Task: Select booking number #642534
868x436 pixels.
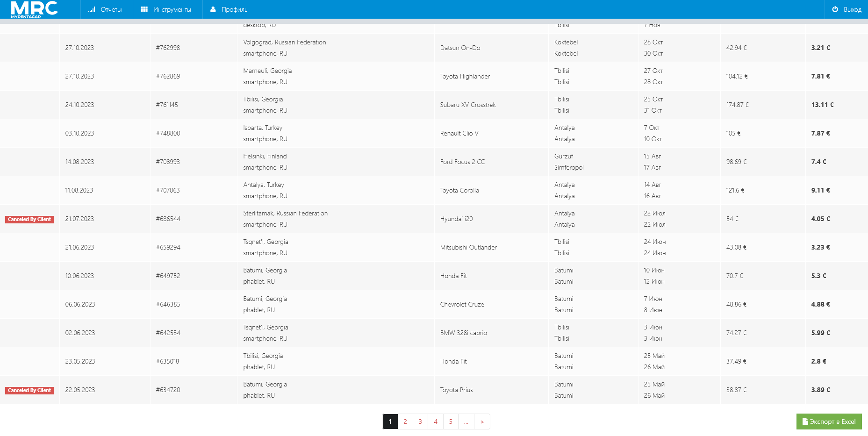Action: [x=168, y=333]
